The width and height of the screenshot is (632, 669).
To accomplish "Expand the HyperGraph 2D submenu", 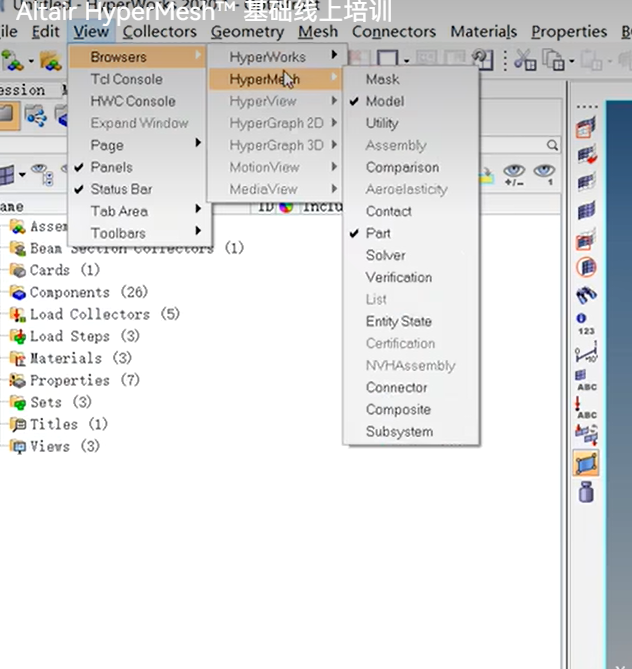I will 275,123.
